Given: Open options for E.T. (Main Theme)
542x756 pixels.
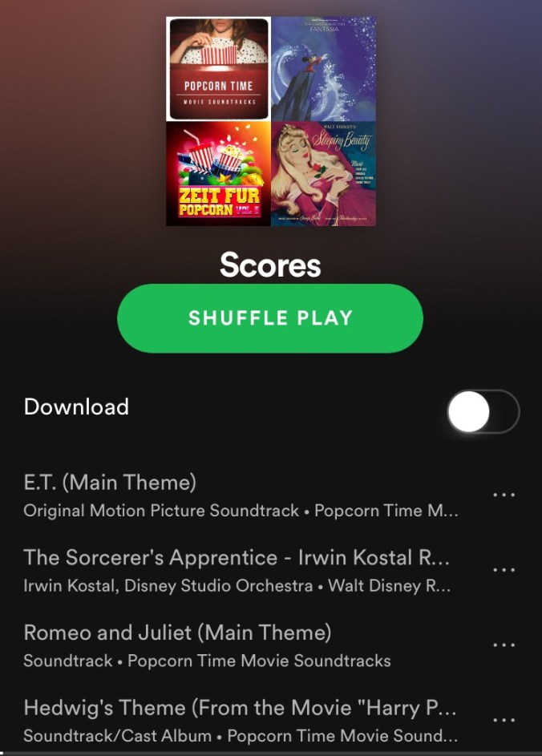Looking at the screenshot, I should [504, 495].
